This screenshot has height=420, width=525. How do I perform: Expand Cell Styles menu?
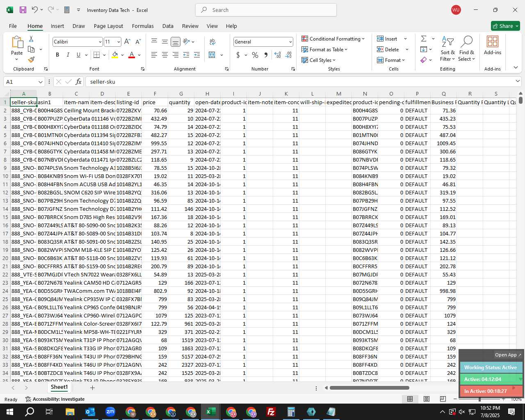(318, 60)
